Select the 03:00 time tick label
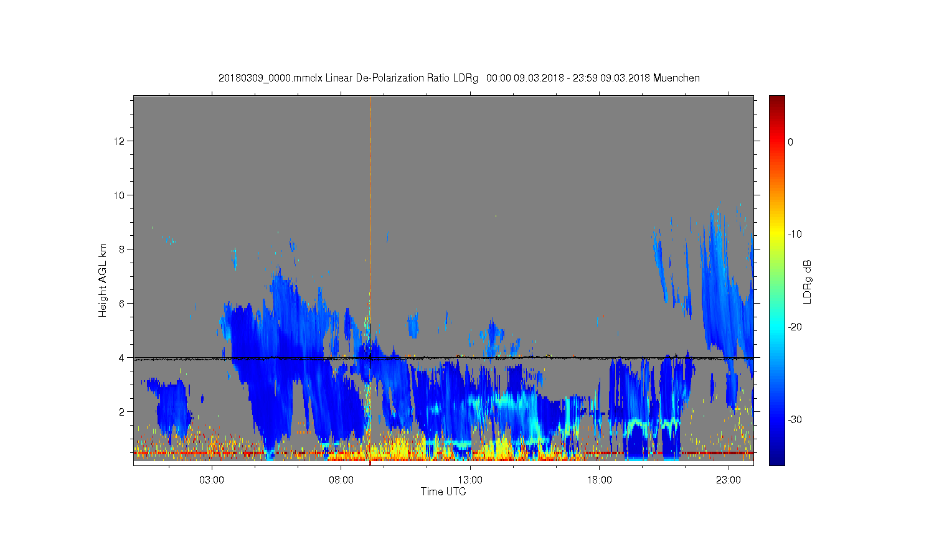This screenshot has height=560, width=934. 212,480
